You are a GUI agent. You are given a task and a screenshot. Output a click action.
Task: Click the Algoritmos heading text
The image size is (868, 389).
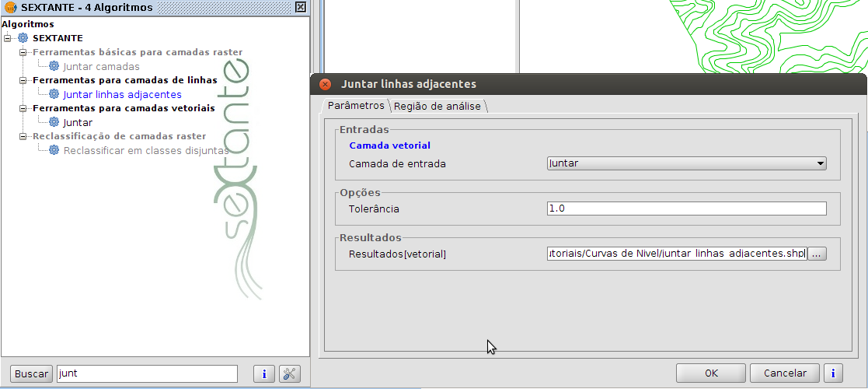click(x=28, y=24)
